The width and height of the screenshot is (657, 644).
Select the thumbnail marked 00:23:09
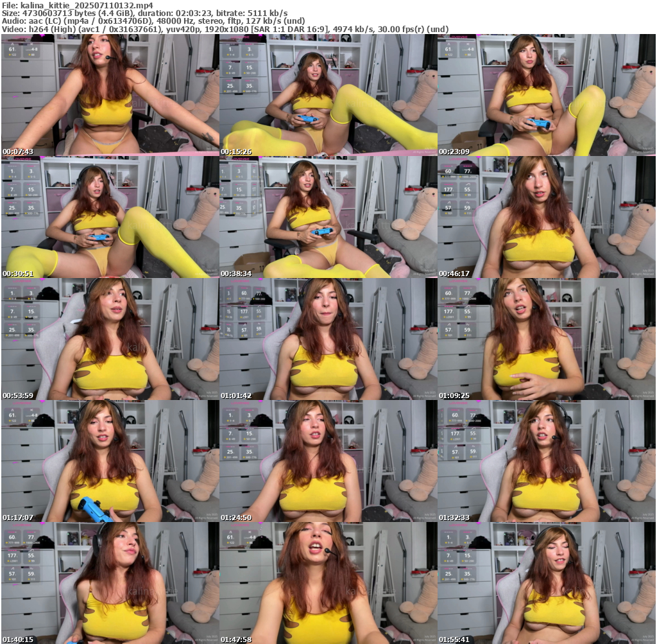[546, 95]
